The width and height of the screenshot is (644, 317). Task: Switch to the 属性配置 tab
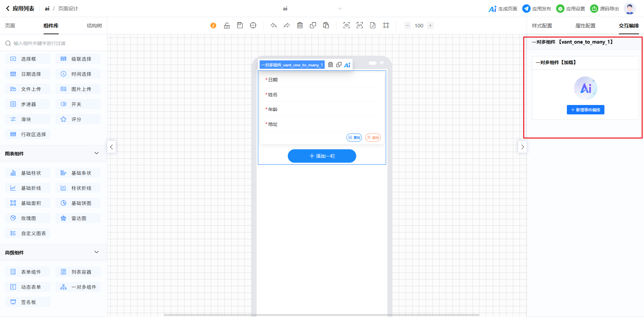click(585, 26)
